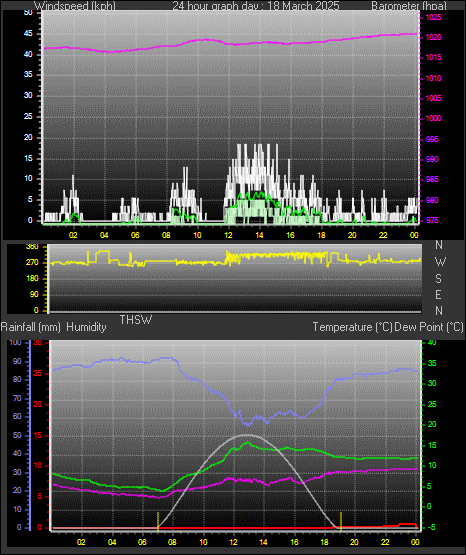Click the 45 value on windspeed axis
Image resolution: width=466 pixels, height=555 pixels.
pos(28,34)
